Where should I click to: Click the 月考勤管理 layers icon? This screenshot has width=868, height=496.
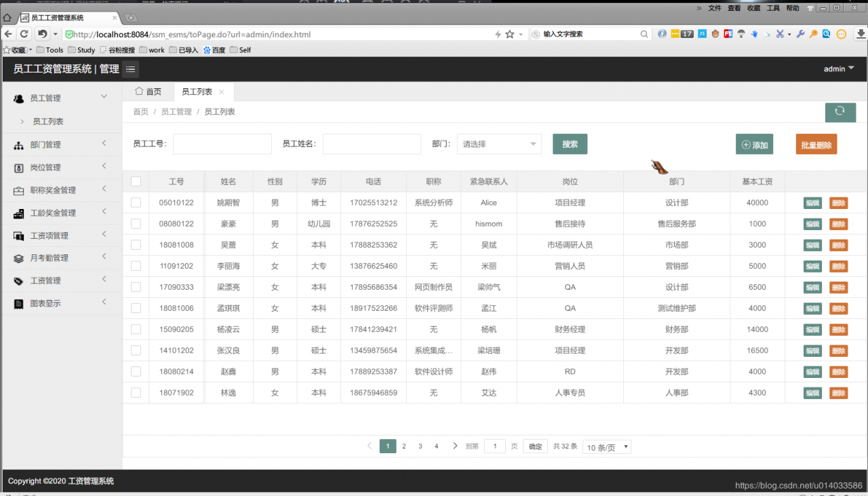(19, 259)
